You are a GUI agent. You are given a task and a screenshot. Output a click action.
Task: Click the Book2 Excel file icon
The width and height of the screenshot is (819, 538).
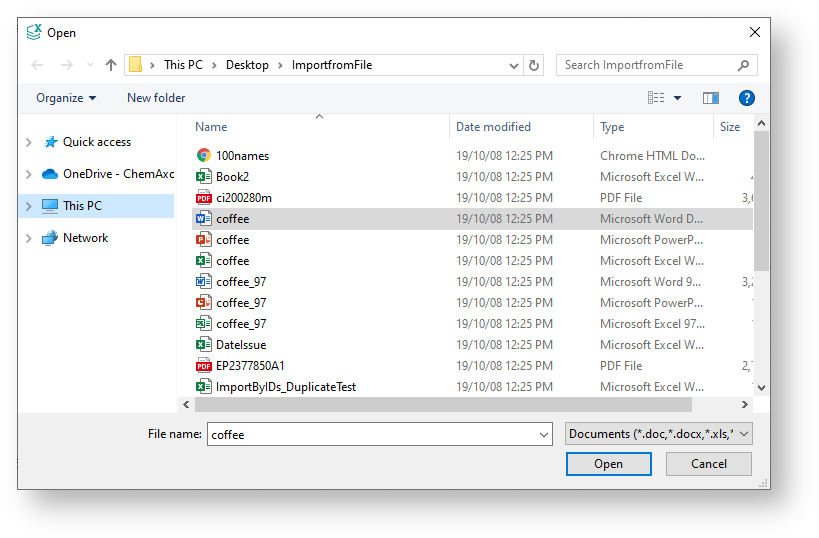point(204,177)
